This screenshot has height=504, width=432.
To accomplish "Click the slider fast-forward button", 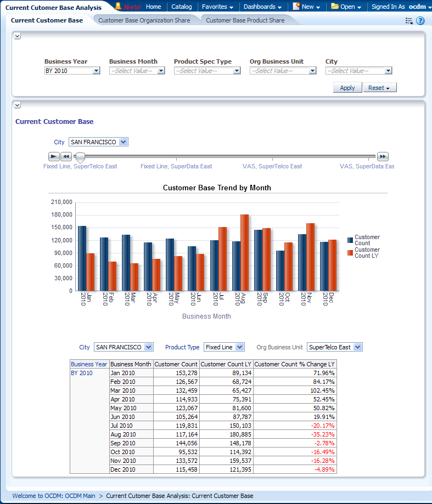I will 383,156.
